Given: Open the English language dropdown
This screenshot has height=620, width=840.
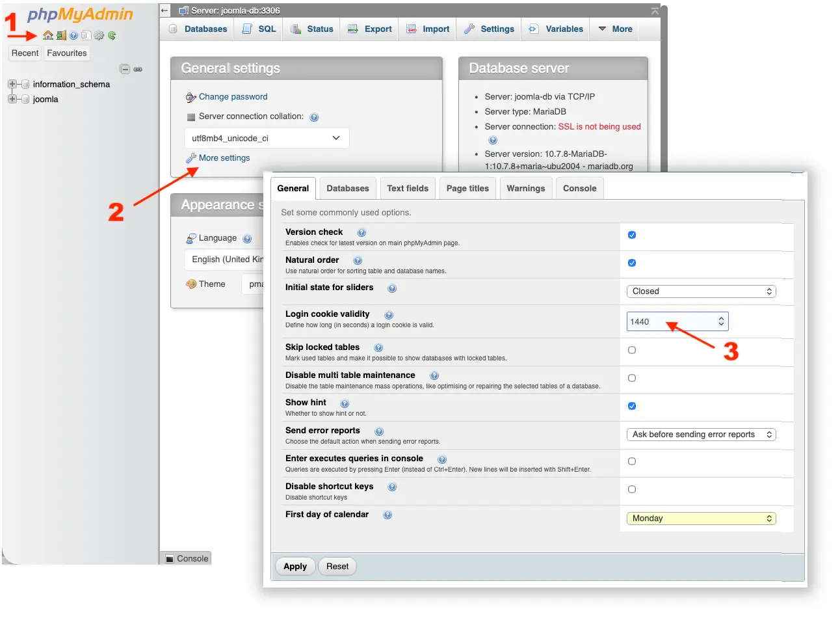Looking at the screenshot, I should 224,259.
